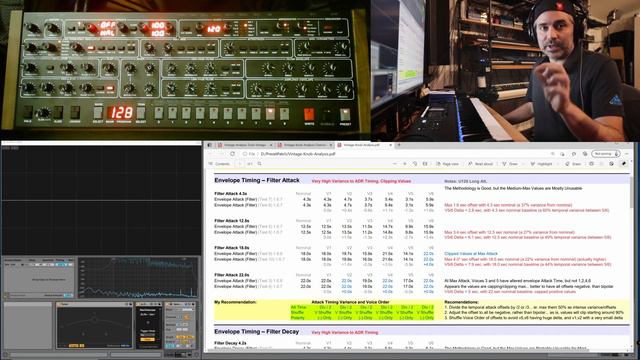Open the favorites icon in the browser toolbar
Screen dimensions: 640x360
pyautogui.click(x=573, y=154)
